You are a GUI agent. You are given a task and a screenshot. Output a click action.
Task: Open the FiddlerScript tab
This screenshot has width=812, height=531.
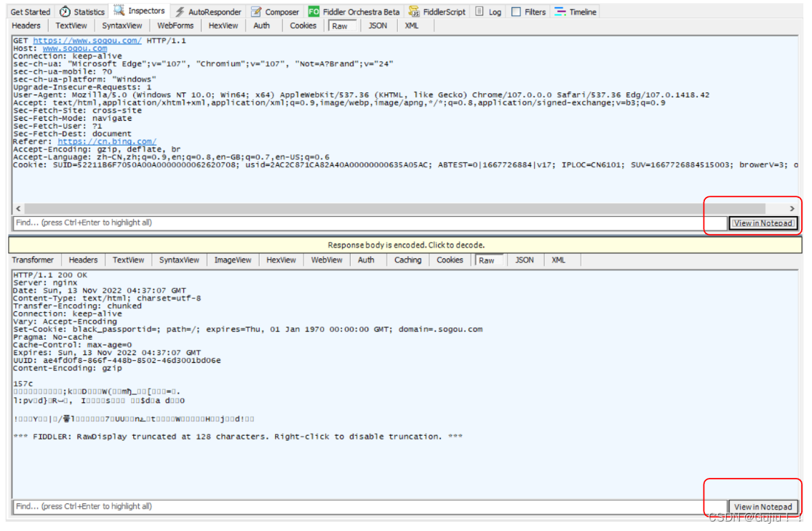(437, 12)
